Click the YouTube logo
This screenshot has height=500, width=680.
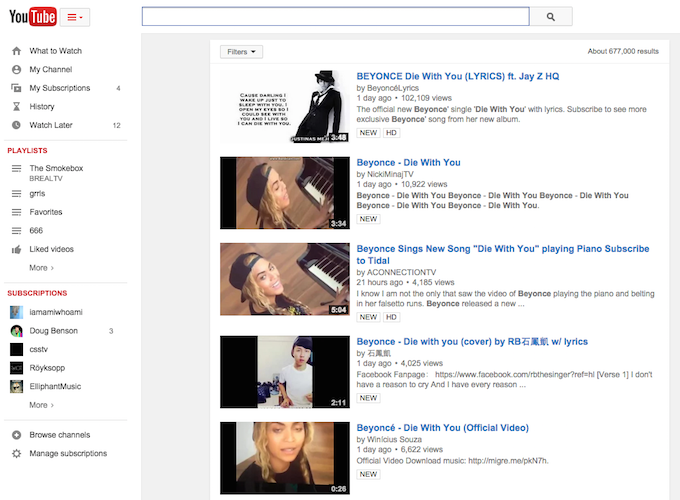32,17
